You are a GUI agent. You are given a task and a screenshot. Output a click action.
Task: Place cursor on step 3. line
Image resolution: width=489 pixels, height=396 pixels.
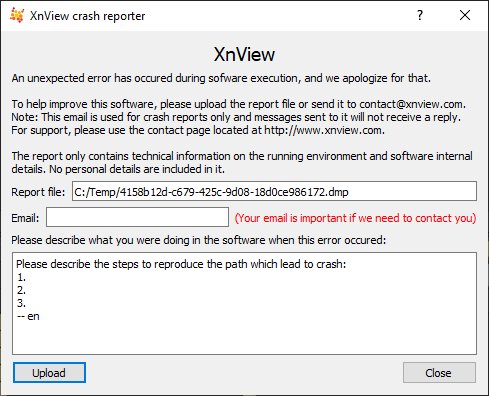click(x=21, y=303)
